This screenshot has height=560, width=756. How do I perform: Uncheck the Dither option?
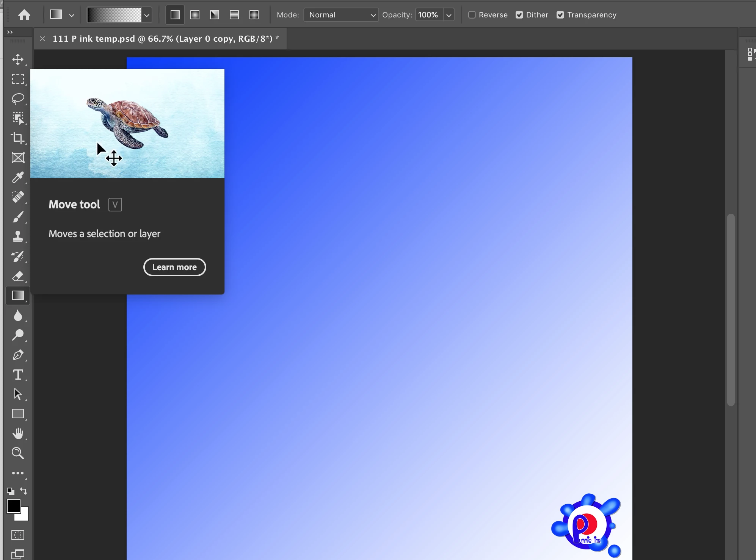coord(519,15)
